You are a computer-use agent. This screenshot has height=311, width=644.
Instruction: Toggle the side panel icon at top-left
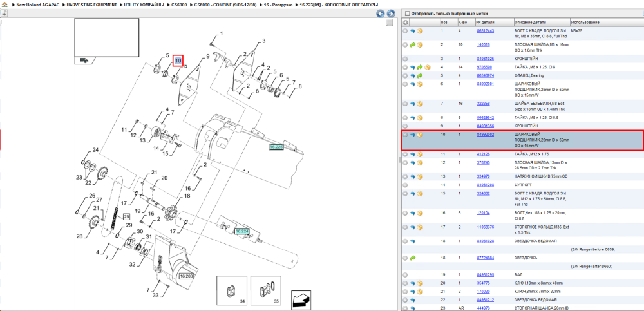pos(4,13)
